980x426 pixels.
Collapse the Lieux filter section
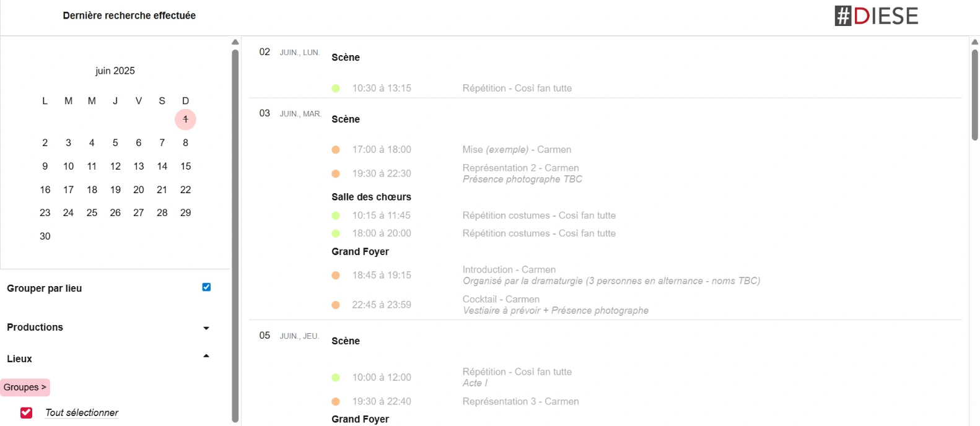click(x=206, y=356)
